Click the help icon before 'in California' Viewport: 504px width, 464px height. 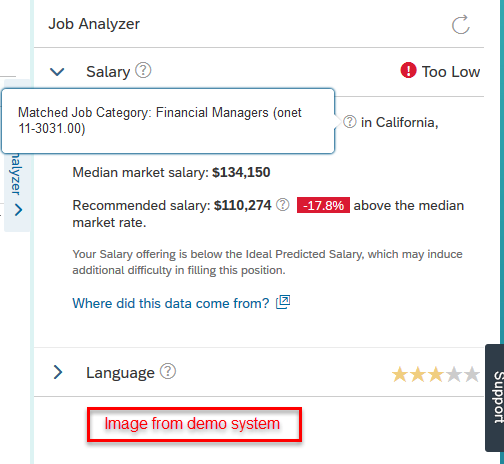click(350, 122)
